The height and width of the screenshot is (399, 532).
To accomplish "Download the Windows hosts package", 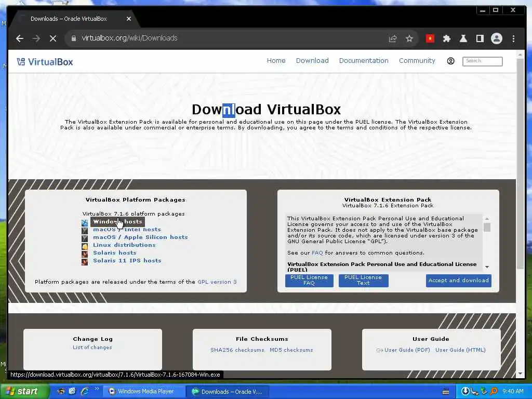I will (x=117, y=221).
